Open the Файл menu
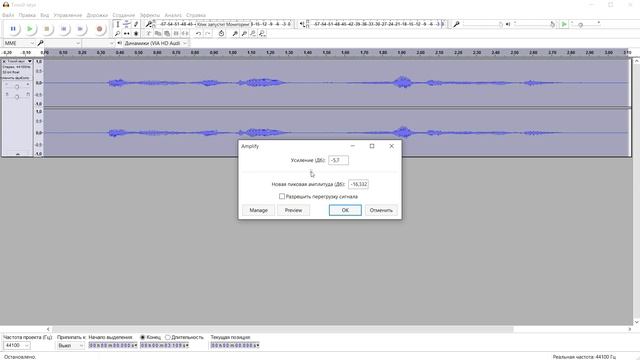Image resolution: width=640 pixels, height=360 pixels. point(8,15)
